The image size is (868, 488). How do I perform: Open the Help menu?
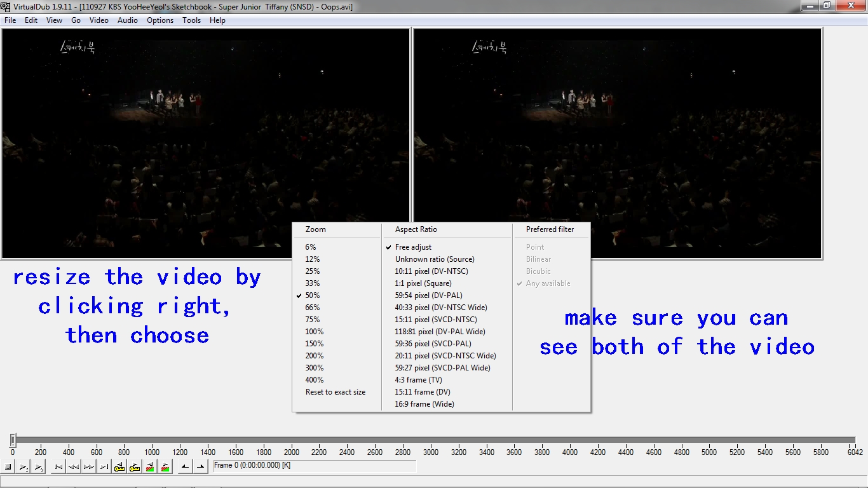(x=217, y=20)
